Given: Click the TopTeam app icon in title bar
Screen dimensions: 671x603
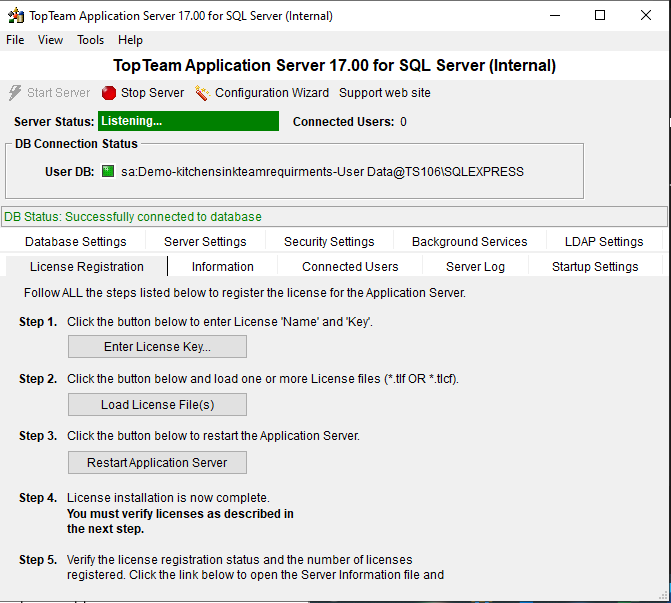Looking at the screenshot, I should coord(16,15).
